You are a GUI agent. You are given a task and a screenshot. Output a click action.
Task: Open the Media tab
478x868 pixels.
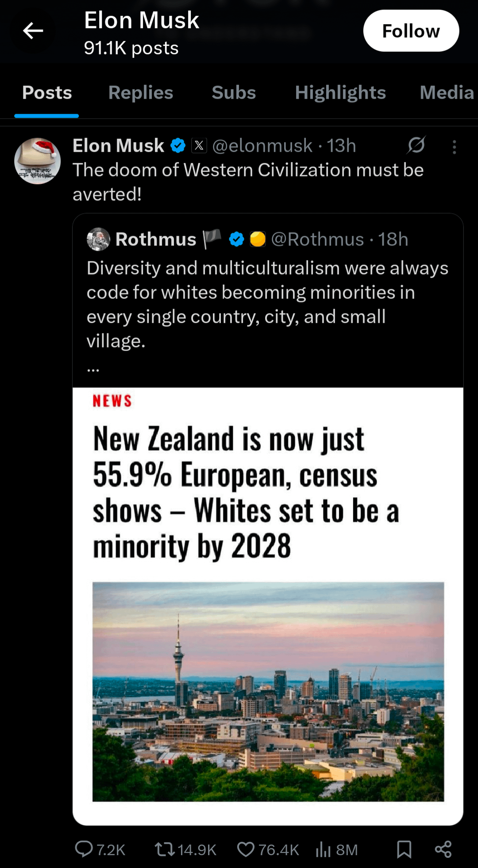click(x=446, y=93)
